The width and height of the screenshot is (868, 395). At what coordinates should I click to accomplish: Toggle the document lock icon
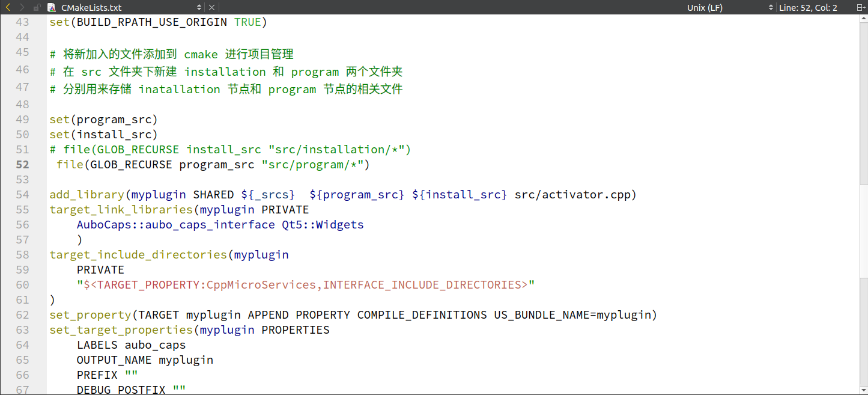click(x=37, y=8)
